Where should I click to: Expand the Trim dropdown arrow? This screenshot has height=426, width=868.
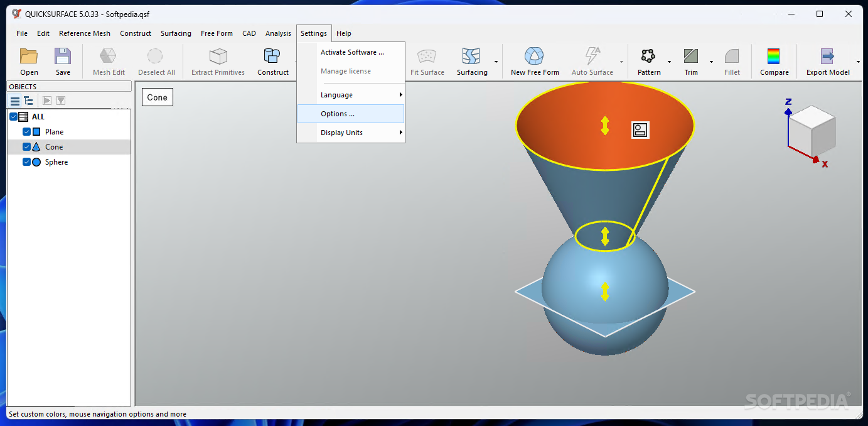[x=711, y=62]
